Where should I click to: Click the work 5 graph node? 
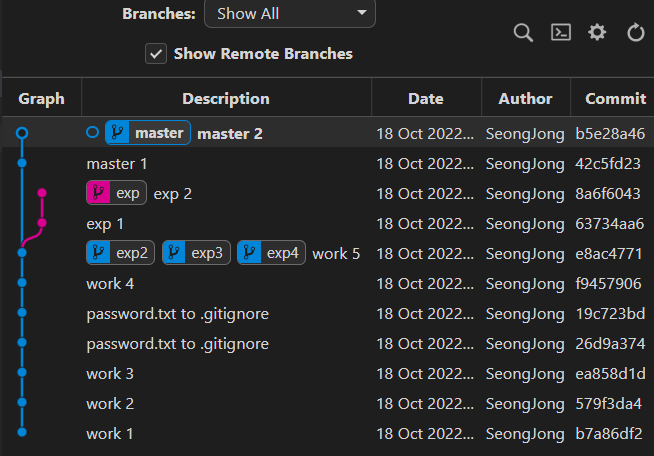[22, 253]
